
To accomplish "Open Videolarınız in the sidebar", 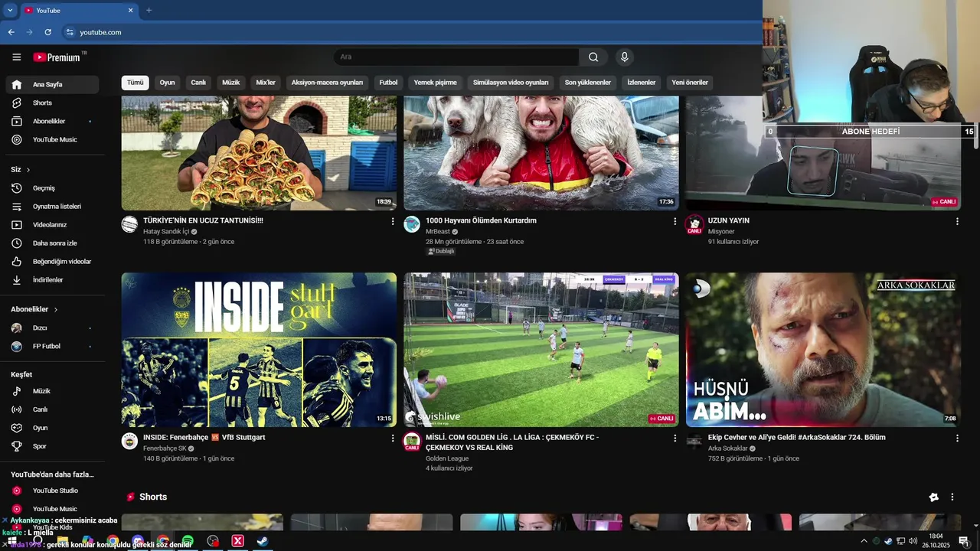I will coord(52,225).
